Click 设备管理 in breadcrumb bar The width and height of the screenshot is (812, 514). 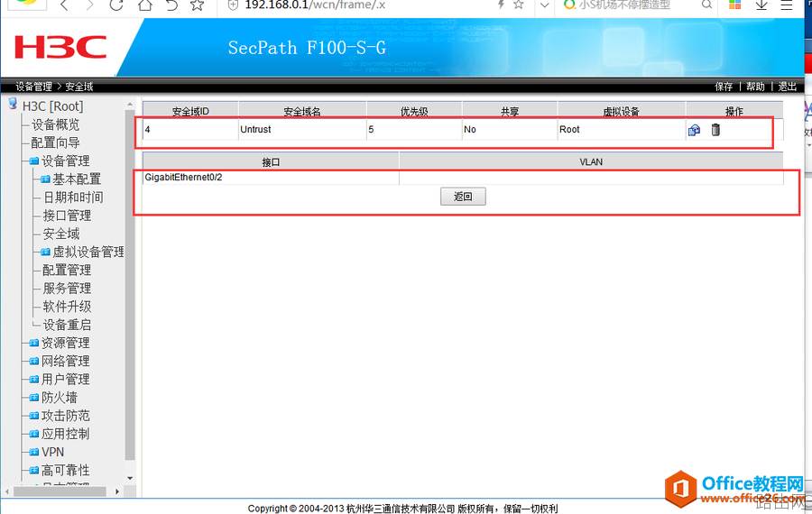33,87
